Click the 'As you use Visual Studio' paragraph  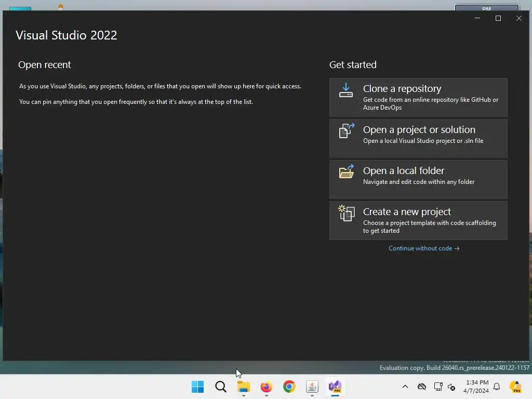coord(160,86)
